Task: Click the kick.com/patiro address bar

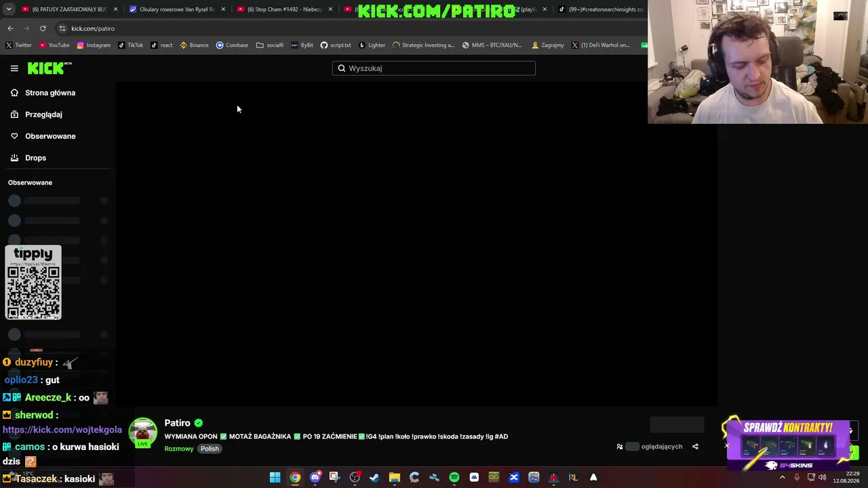Action: coord(93,28)
